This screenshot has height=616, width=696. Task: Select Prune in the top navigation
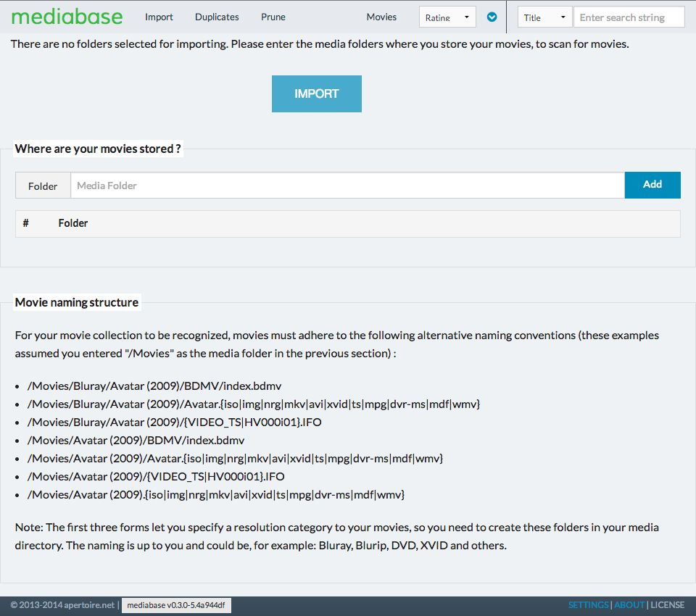(273, 17)
